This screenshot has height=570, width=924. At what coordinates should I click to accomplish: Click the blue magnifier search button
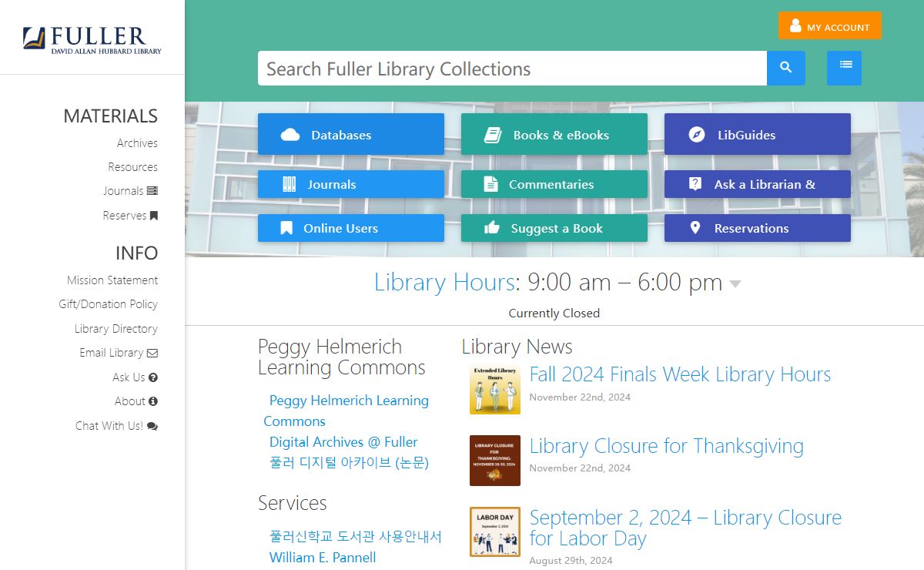[x=785, y=68]
